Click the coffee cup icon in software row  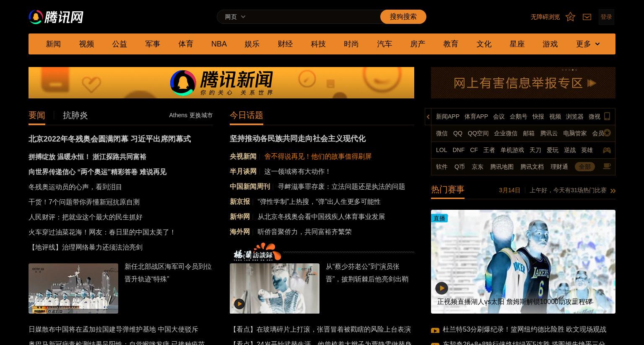click(607, 166)
